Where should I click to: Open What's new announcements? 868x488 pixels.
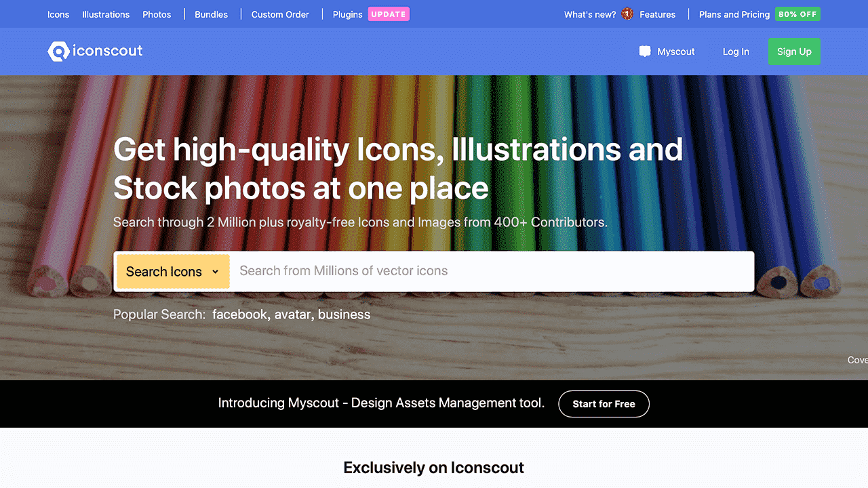pyautogui.click(x=590, y=14)
